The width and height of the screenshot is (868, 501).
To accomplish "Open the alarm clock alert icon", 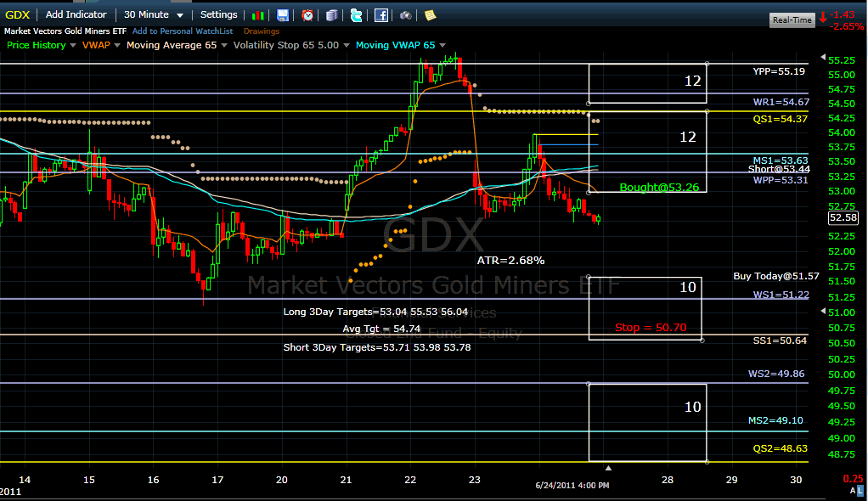I will tap(307, 15).
